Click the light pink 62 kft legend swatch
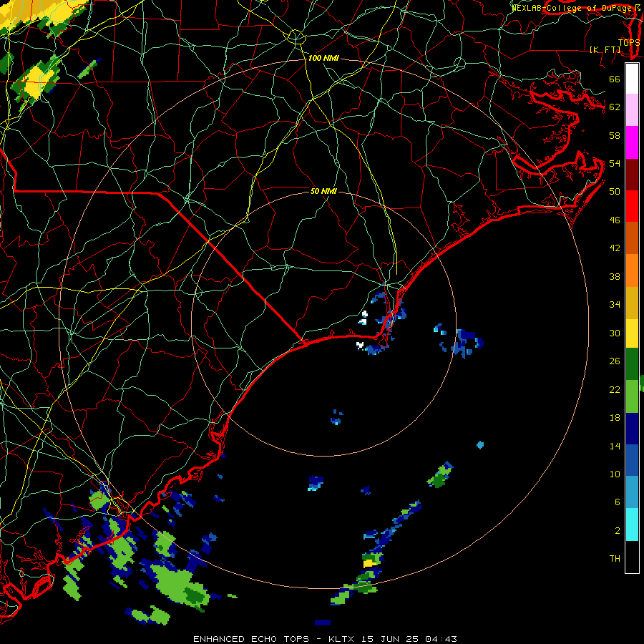This screenshot has height=644, width=644. [632, 110]
